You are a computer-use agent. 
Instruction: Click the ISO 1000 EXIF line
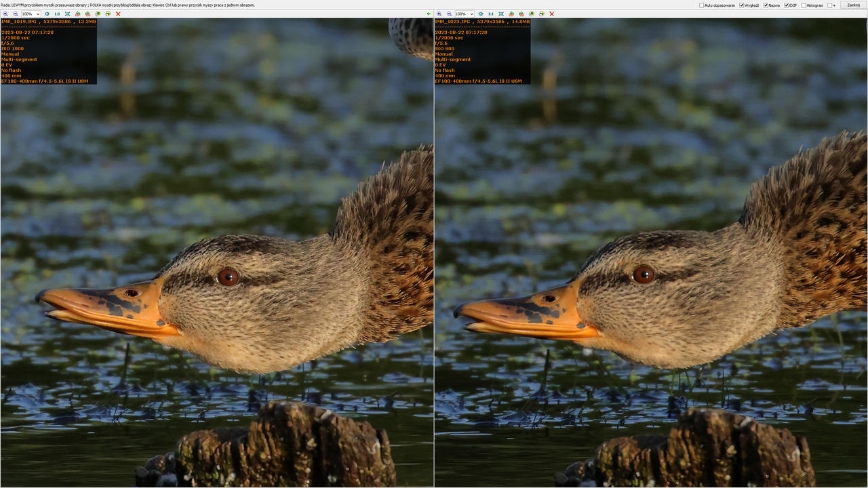[12, 49]
